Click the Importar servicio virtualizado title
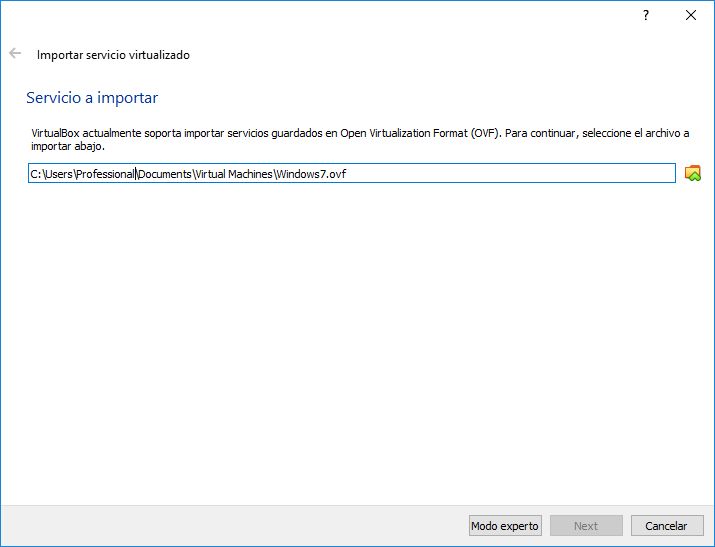This screenshot has height=547, width=715. tap(113, 55)
